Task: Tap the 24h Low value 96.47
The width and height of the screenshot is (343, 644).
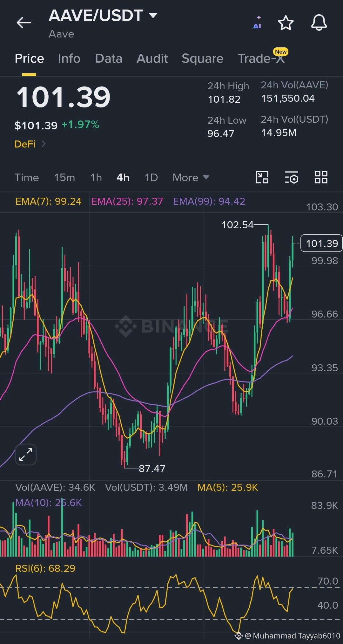Action: (x=221, y=134)
